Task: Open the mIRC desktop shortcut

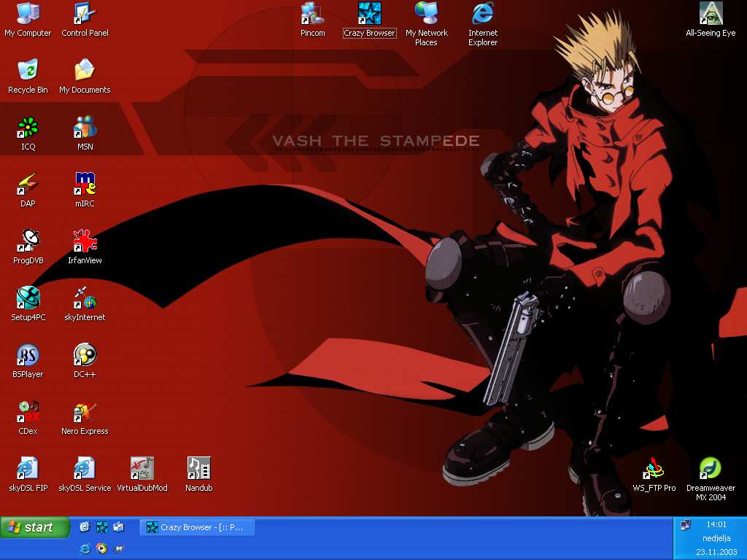Action: pos(85,184)
